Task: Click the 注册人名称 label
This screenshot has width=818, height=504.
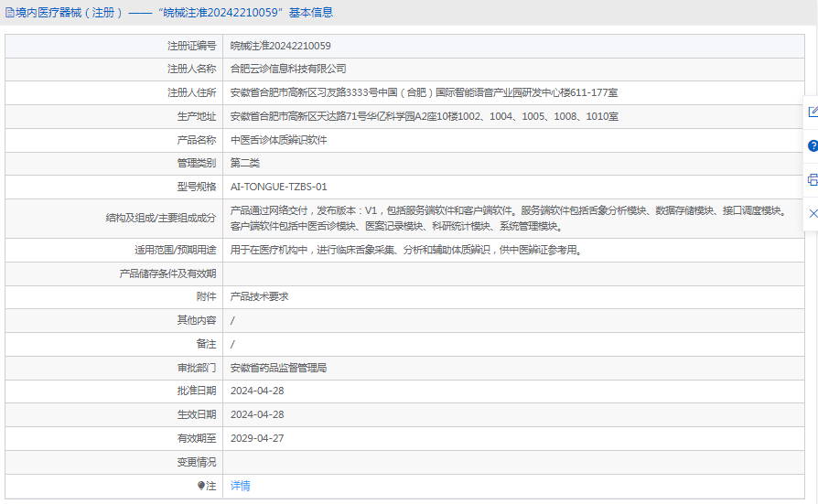Action: point(191,69)
